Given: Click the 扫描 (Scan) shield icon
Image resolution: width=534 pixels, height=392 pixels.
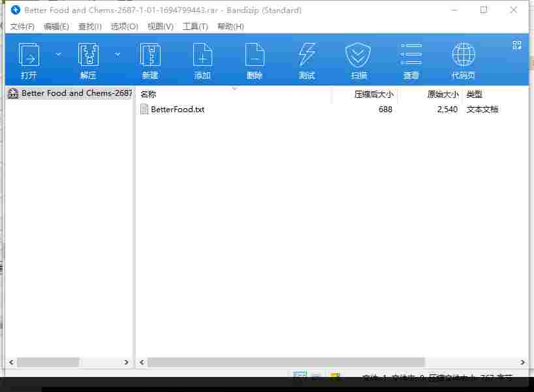Looking at the screenshot, I should pos(358,55).
